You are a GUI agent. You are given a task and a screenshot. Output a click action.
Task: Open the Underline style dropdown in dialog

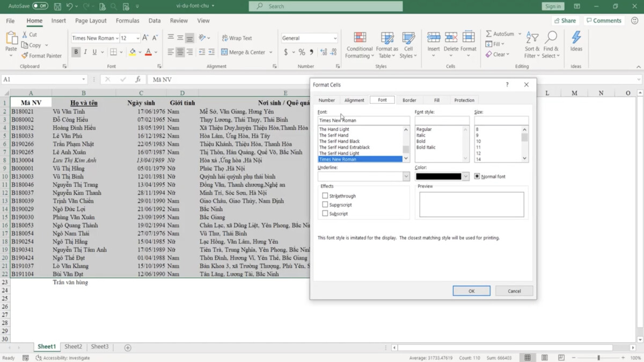coord(406,176)
